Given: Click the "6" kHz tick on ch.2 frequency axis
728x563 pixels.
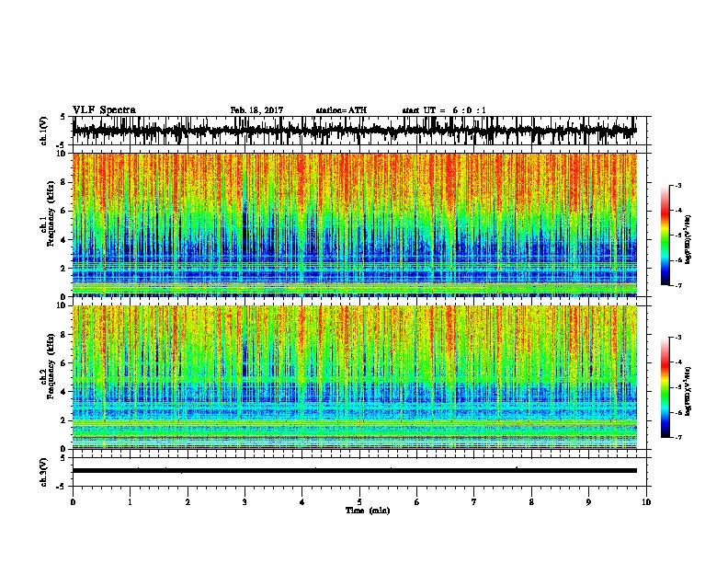Looking at the screenshot, I should [x=65, y=363].
